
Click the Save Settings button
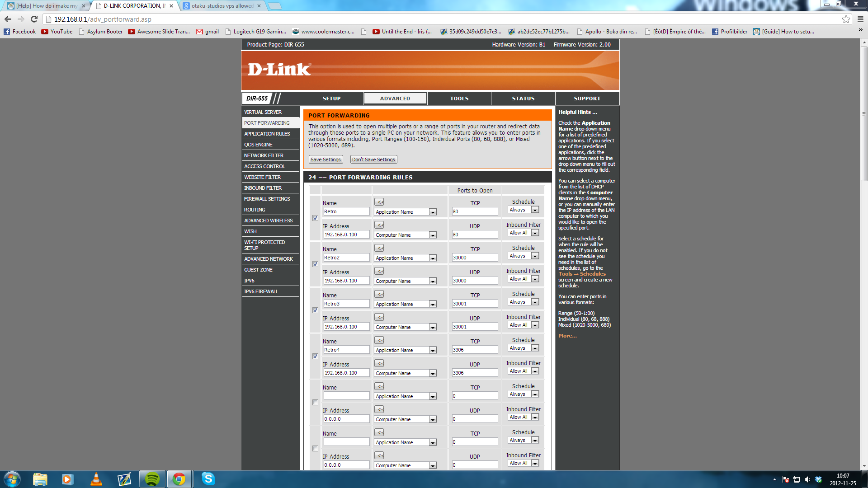[x=325, y=160]
